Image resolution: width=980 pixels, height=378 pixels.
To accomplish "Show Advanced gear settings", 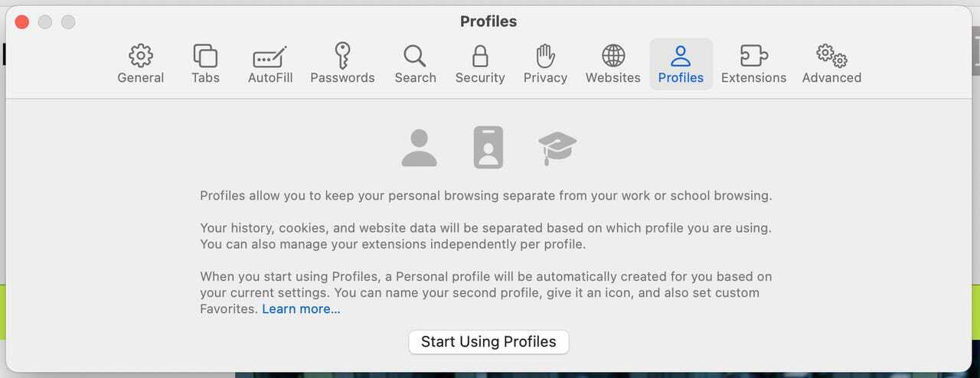I will [x=831, y=64].
